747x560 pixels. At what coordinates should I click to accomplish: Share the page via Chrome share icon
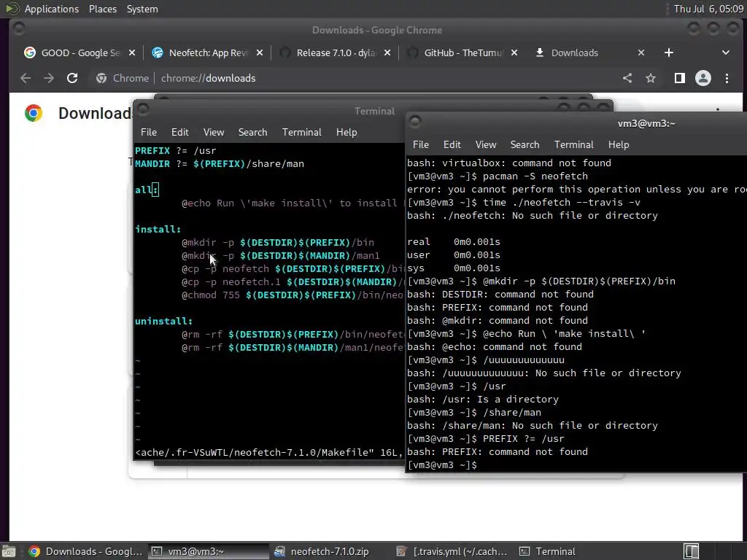point(627,78)
